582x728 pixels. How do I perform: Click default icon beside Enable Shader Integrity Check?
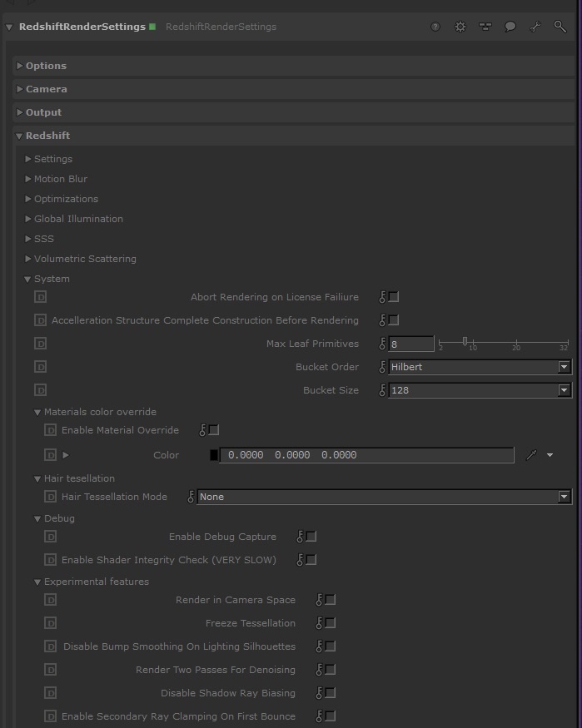click(50, 560)
